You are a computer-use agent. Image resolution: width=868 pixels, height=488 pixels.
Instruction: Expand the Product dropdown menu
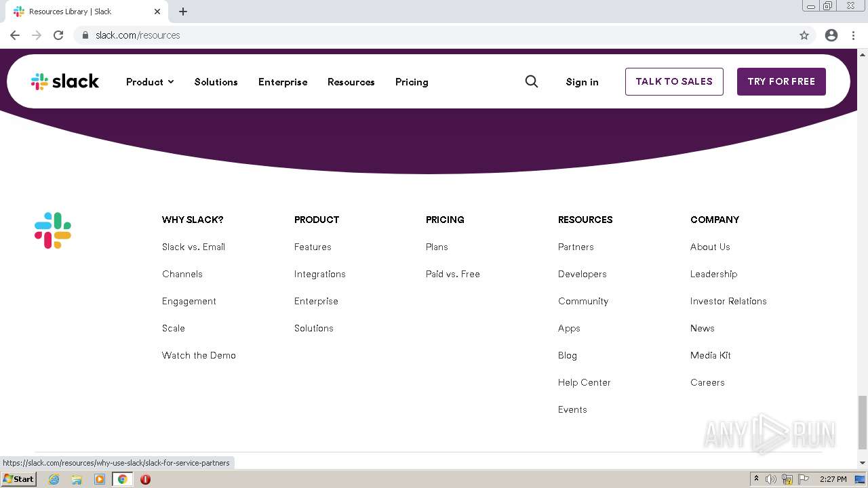150,82
